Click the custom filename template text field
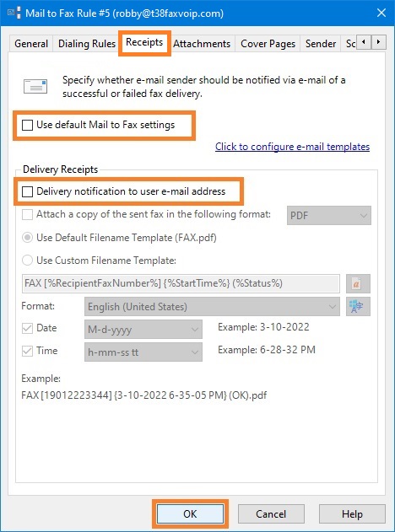 (x=181, y=283)
